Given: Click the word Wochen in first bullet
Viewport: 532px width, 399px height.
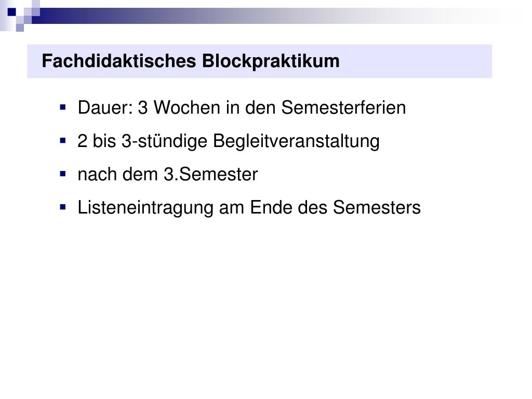Looking at the screenshot, I should pos(187,108).
